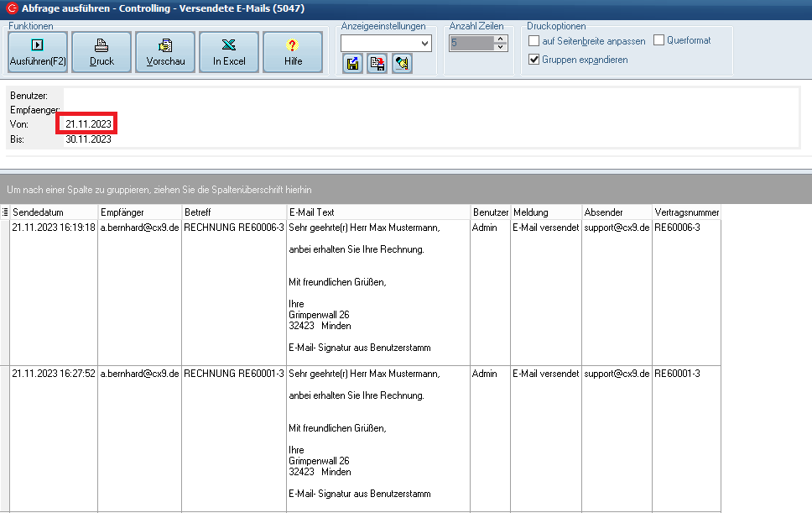
Task: Click the Vertragsnummer column header
Action: coord(685,212)
